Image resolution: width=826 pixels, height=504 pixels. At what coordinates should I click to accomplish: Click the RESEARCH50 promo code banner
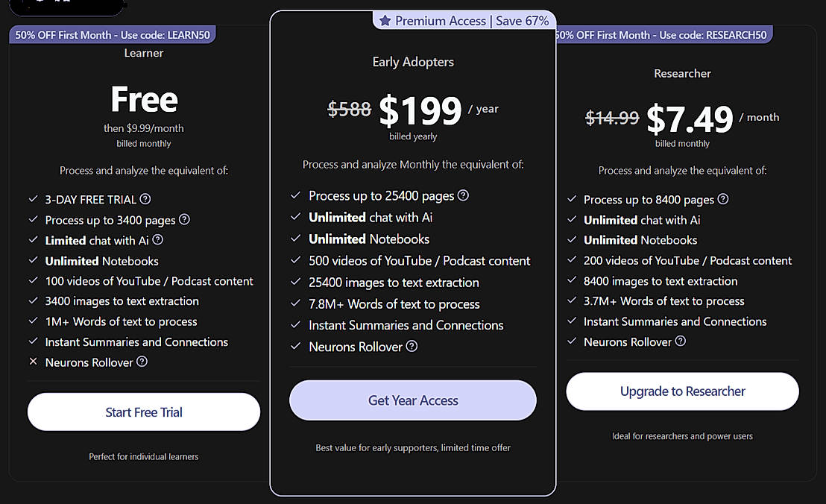[663, 35]
